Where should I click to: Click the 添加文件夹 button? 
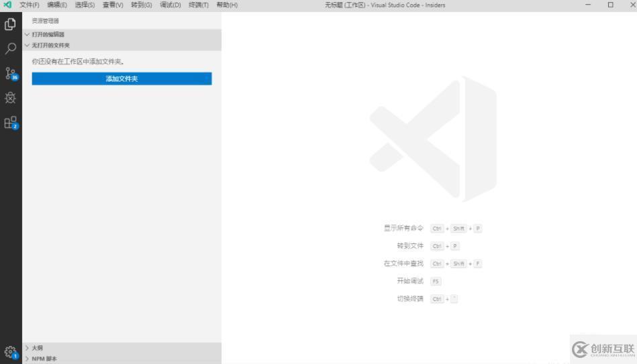pos(121,78)
